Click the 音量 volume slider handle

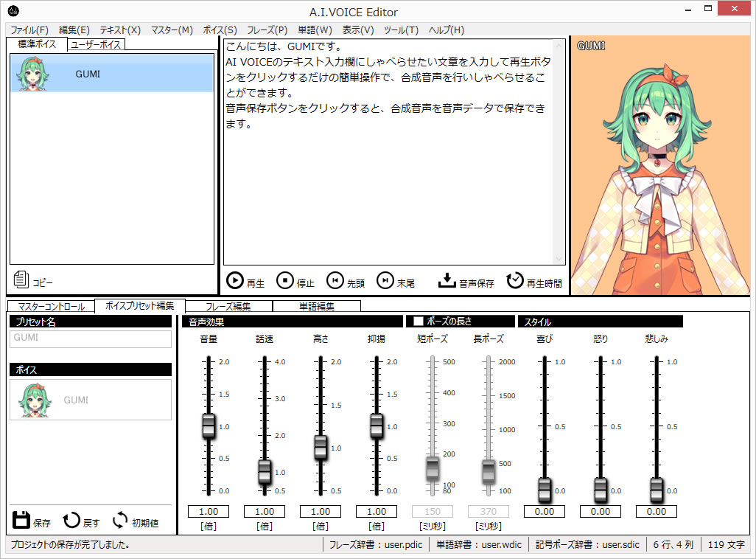coord(209,426)
